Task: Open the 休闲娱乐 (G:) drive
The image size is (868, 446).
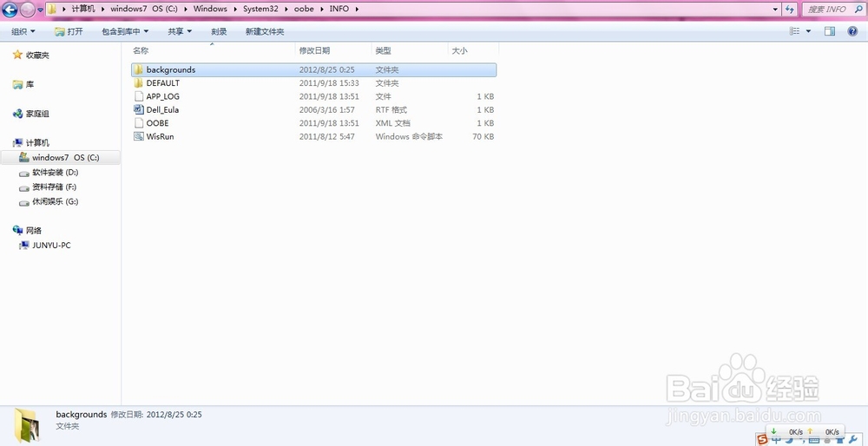Action: [x=55, y=201]
